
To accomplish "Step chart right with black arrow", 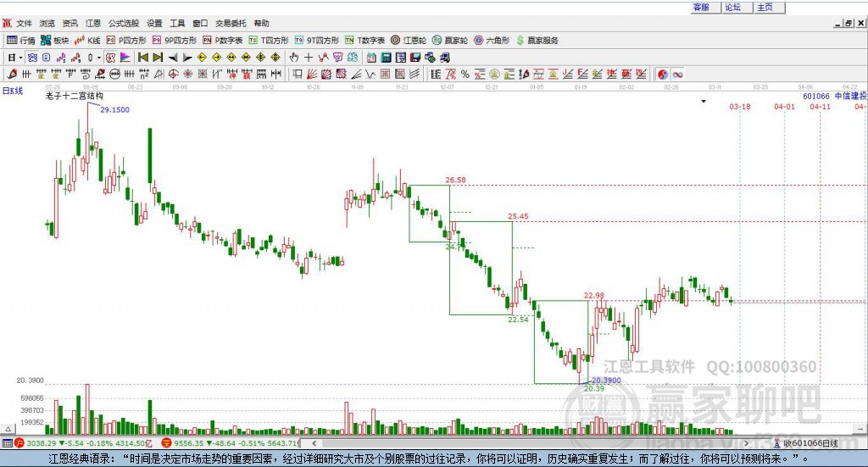I will coord(187,58).
